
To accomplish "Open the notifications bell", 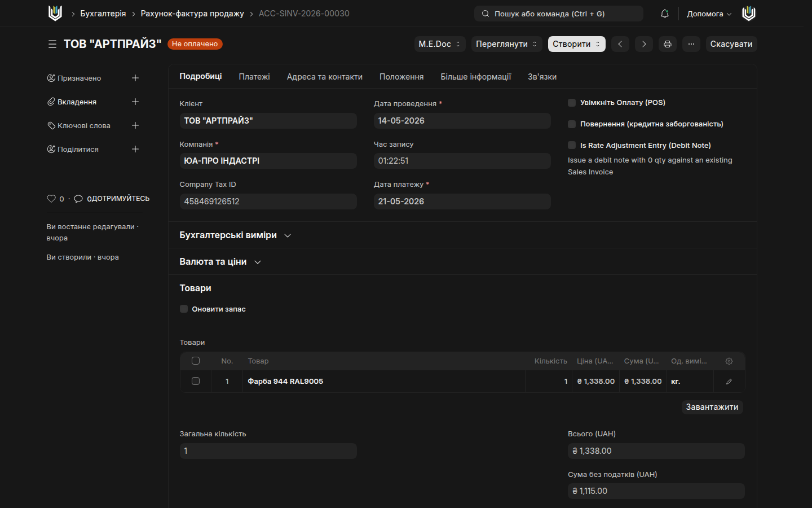I will [665, 14].
